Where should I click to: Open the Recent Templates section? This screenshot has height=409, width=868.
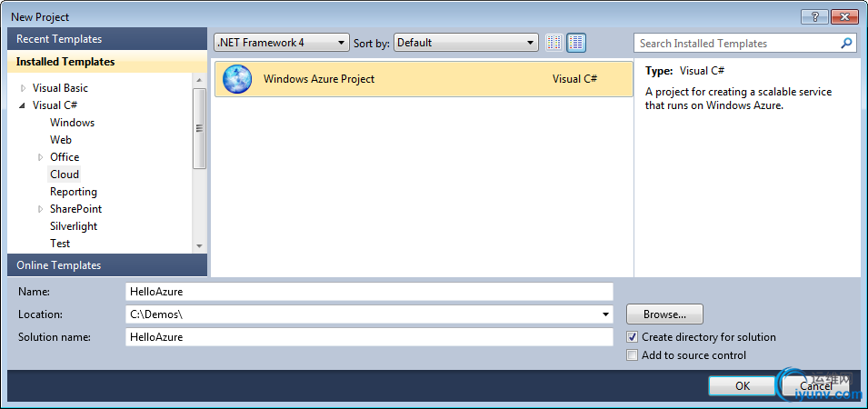107,39
